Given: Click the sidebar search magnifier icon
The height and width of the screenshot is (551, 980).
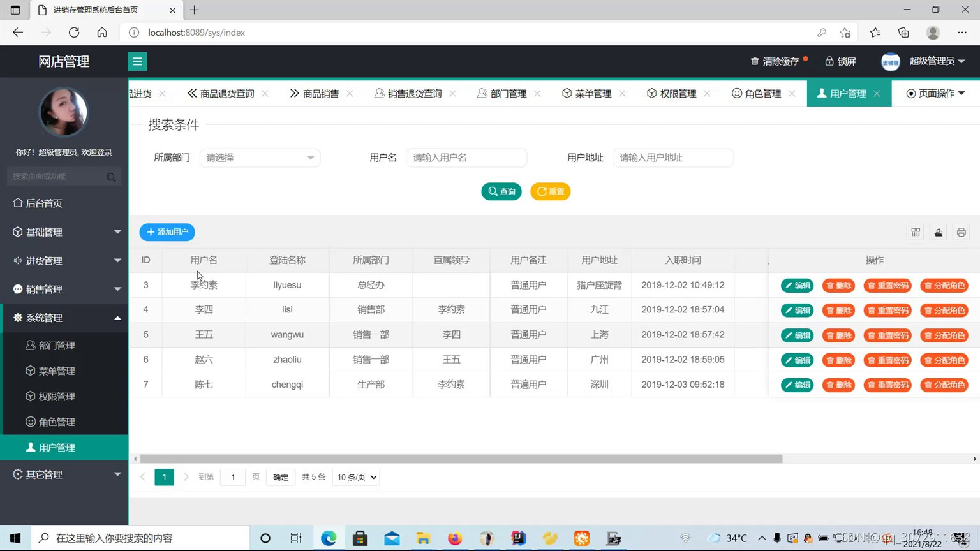Looking at the screenshot, I should coord(111,177).
